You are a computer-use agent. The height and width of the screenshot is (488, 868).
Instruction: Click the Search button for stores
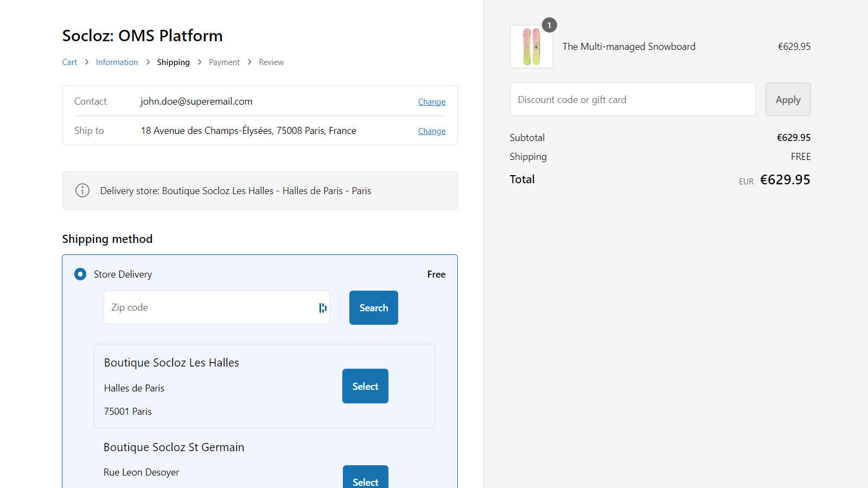[x=374, y=308]
